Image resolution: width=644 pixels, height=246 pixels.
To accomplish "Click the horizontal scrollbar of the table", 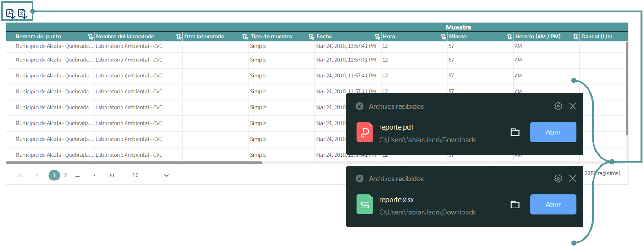I will tap(134, 162).
